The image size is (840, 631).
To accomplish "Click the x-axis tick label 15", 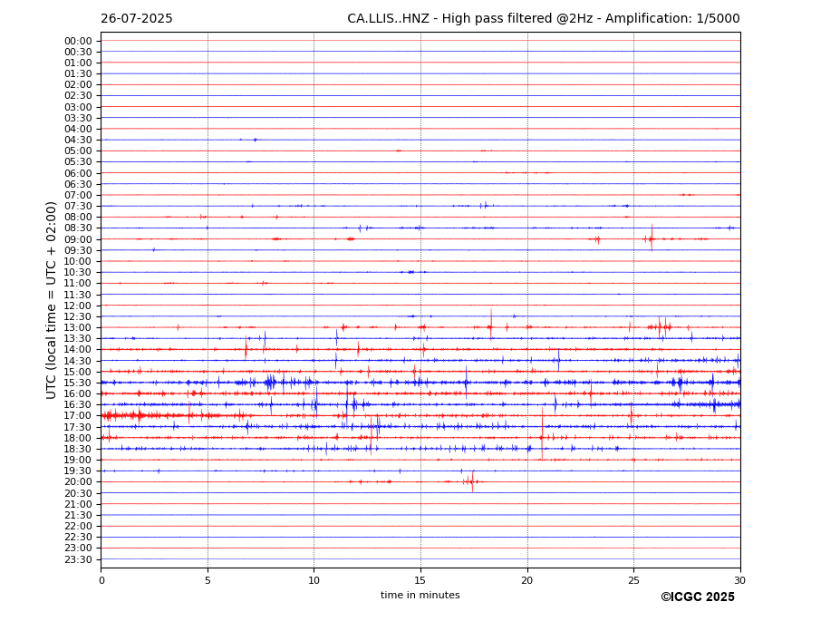I will point(420,580).
